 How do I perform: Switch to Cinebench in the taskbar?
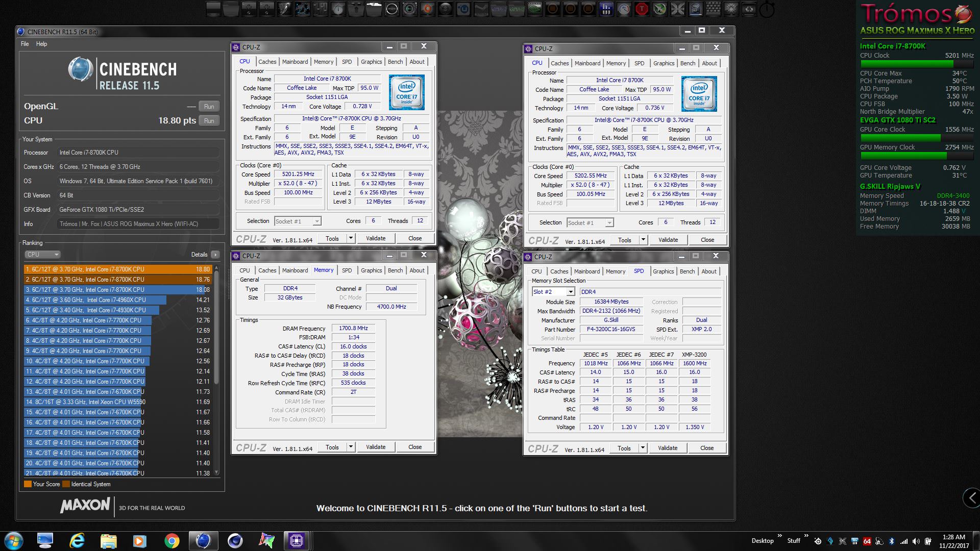coord(203,541)
